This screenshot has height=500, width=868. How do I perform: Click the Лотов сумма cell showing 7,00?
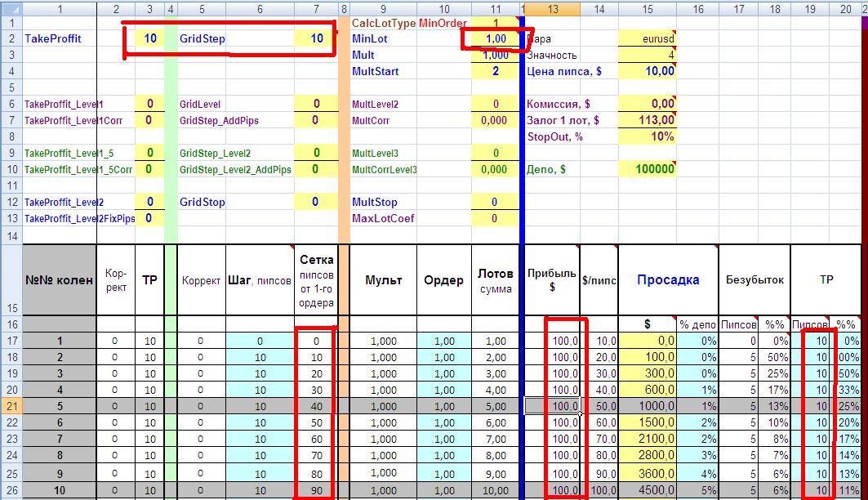pyautogui.click(x=496, y=439)
